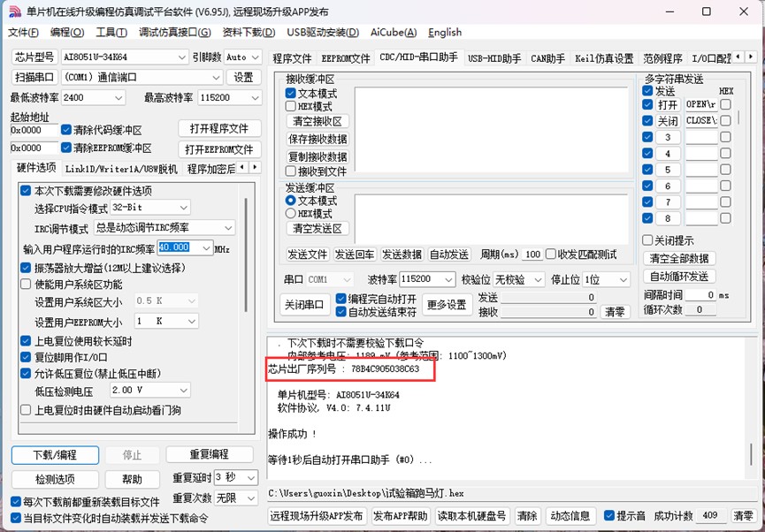Image resolution: width=765 pixels, height=532 pixels.
Task: Expand the maximum baud rate 115200 dropdown
Action: click(256, 98)
